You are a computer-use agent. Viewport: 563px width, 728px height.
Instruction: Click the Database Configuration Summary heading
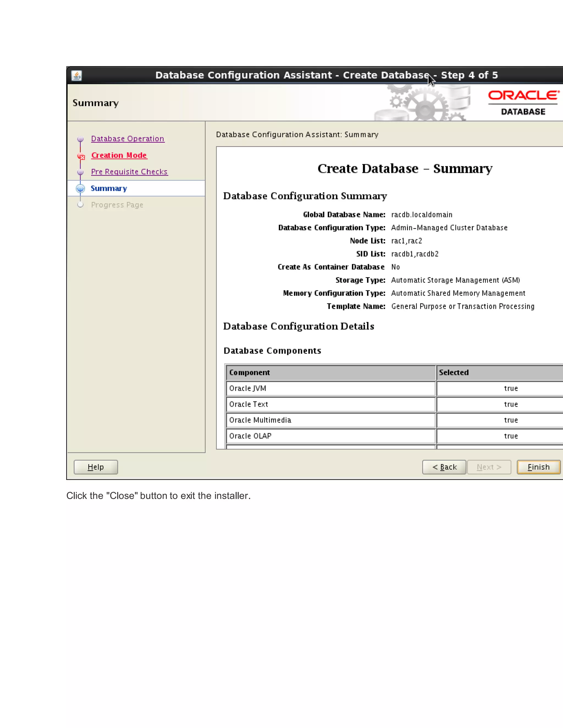coord(305,196)
